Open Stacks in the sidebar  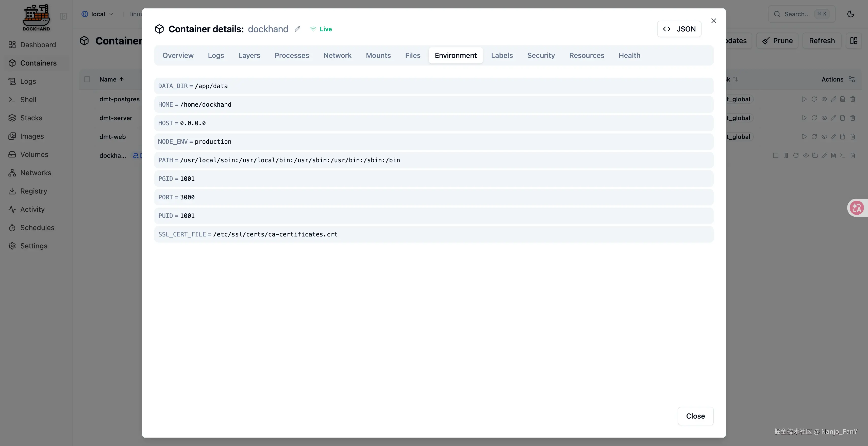(x=31, y=118)
